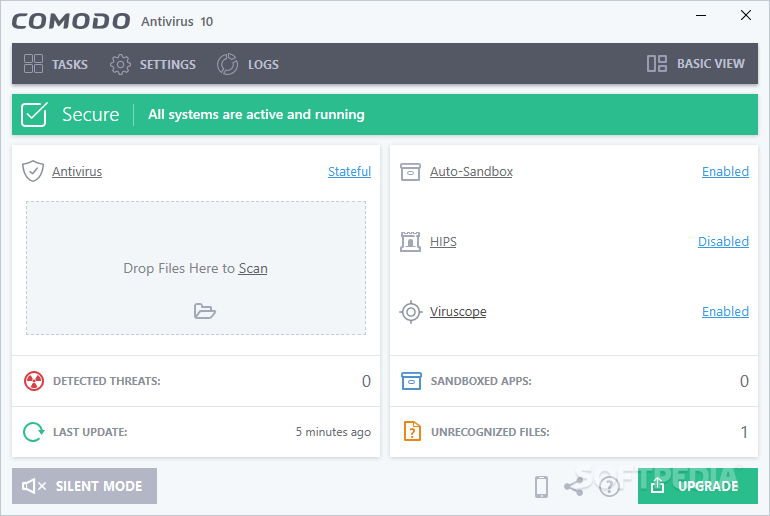Open Settings from the top bar

(153, 64)
